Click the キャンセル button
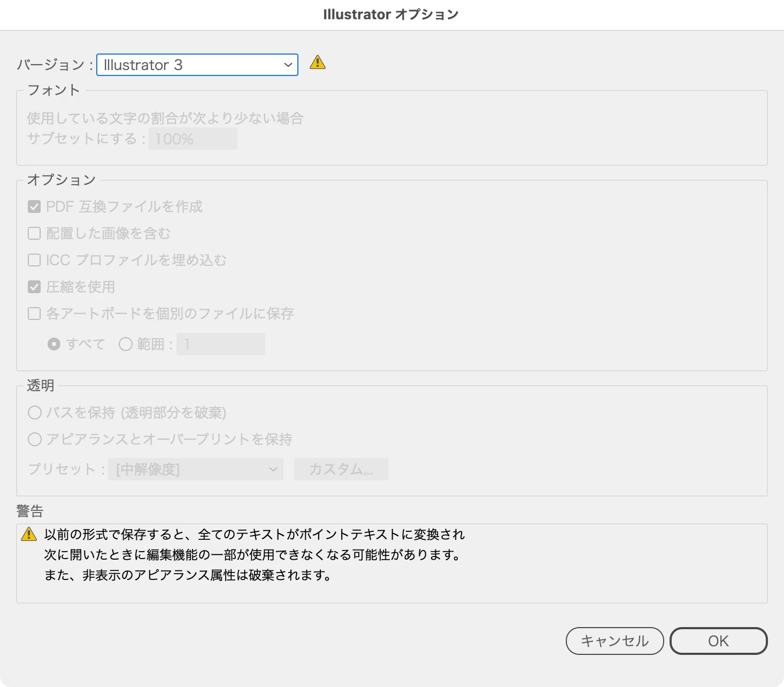 (x=615, y=641)
